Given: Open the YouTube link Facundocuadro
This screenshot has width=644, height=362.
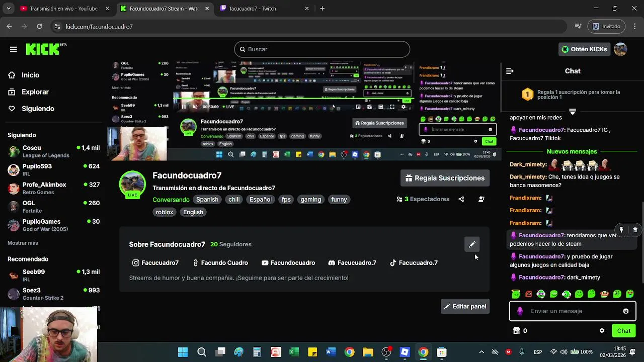Looking at the screenshot, I should tap(288, 263).
